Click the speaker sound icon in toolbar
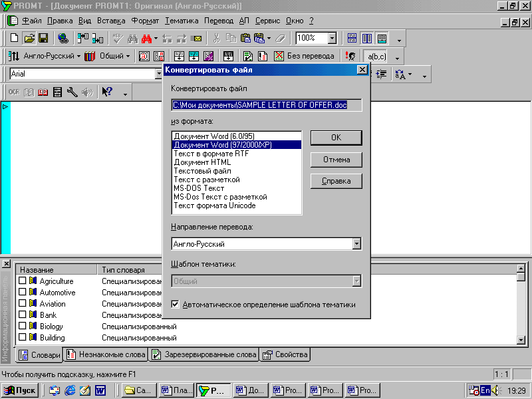This screenshot has width=532, height=399. click(x=87, y=92)
